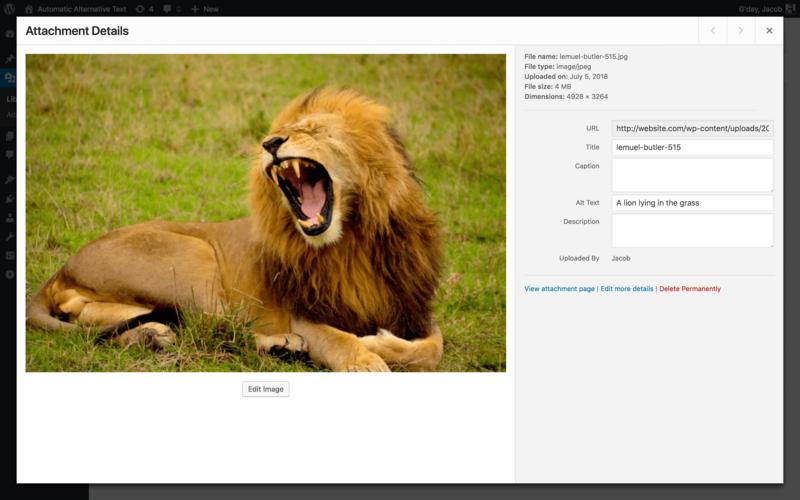Click the Media icon in left sidebar
This screenshot has height=500, width=800.
[x=8, y=79]
